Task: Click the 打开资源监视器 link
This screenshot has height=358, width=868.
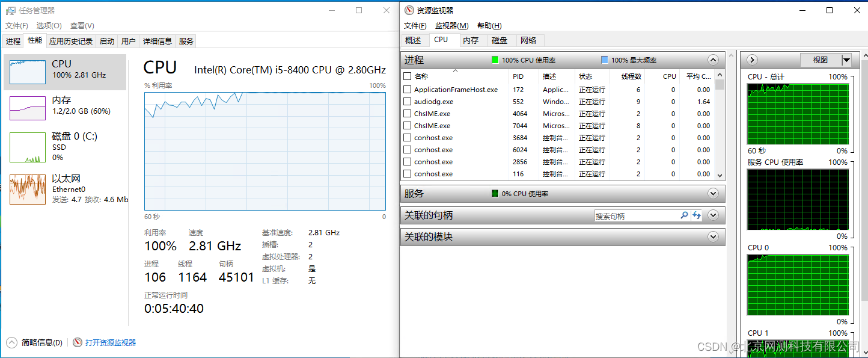Action: tap(111, 342)
